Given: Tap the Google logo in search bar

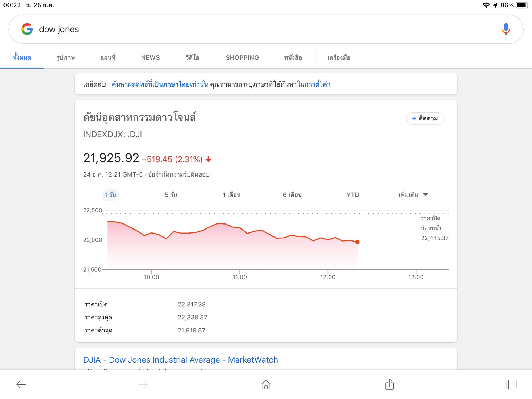Looking at the screenshot, I should 27,29.
